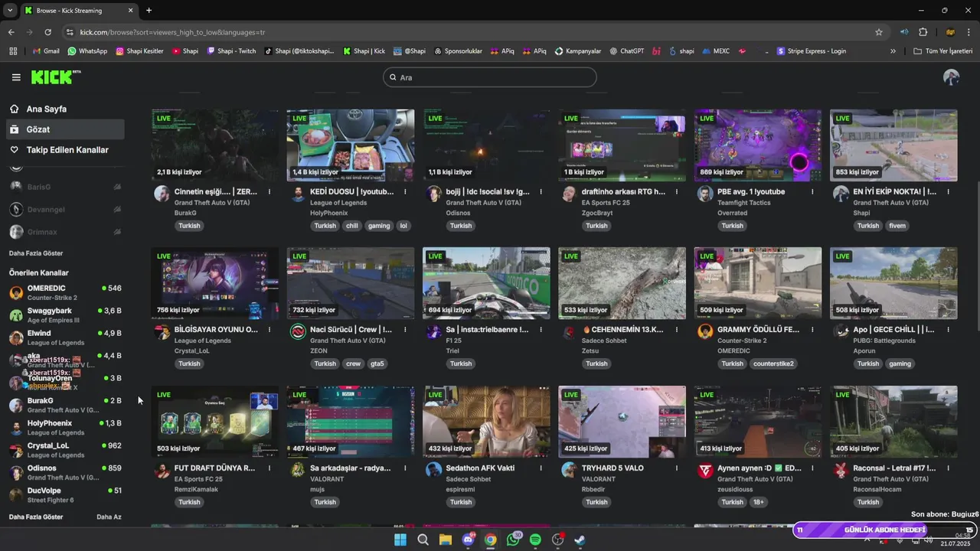Expand recommended channels Daha Fazla Göster

36,517
